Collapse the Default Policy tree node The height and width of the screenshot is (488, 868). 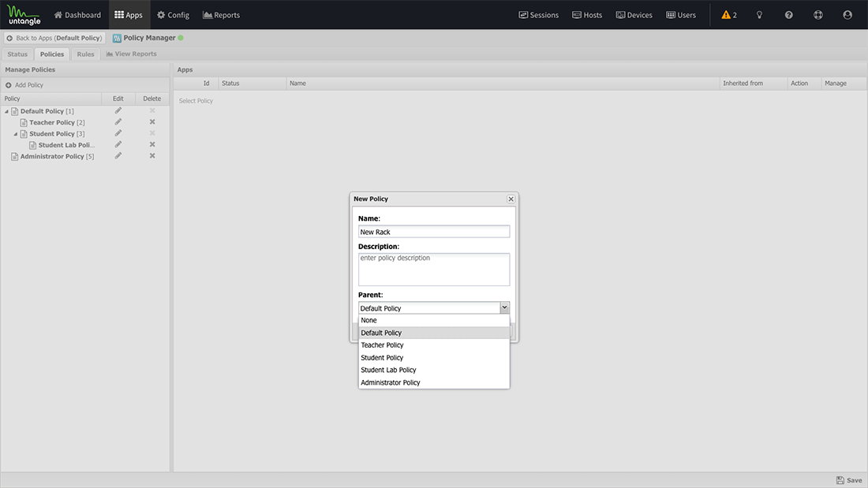pyautogui.click(x=6, y=111)
